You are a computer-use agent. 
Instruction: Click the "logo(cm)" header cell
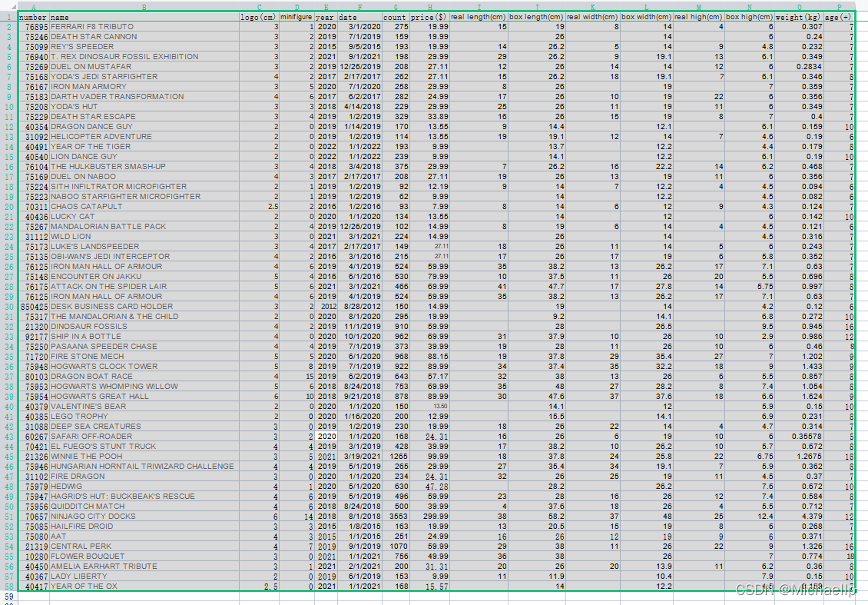click(x=259, y=17)
